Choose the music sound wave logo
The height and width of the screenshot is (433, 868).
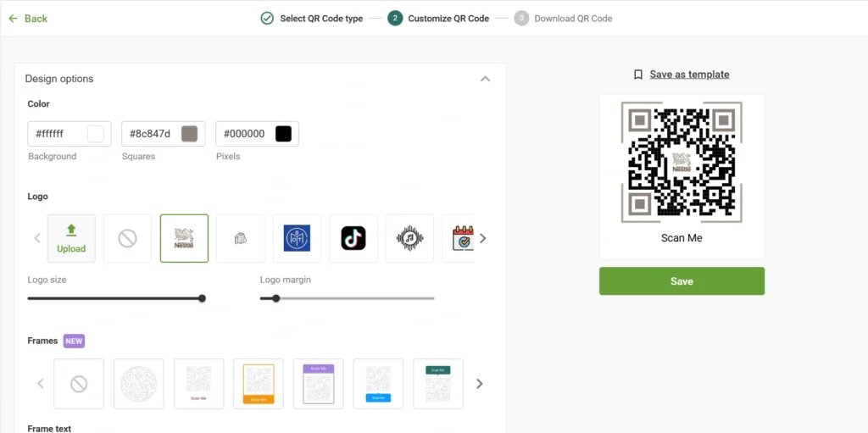pos(409,238)
